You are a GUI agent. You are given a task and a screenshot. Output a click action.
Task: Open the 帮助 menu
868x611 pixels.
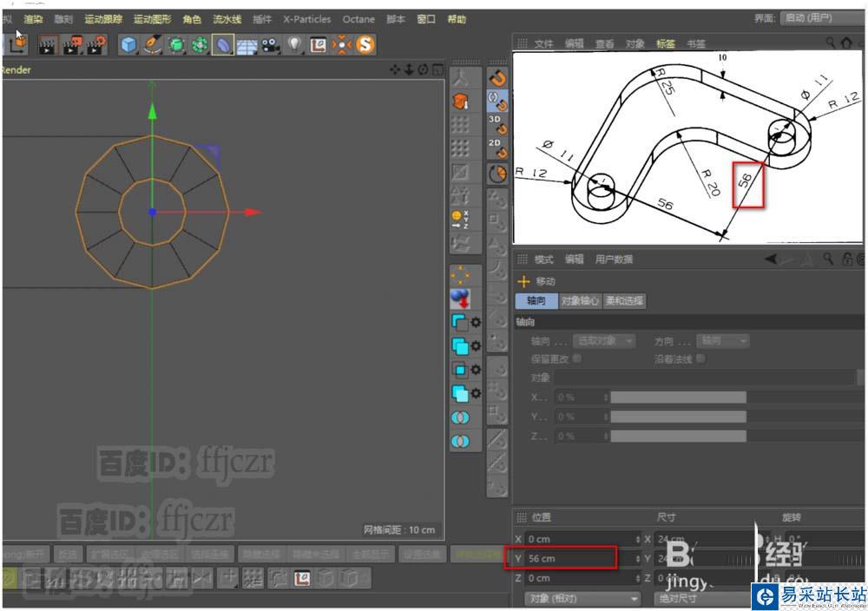click(x=457, y=19)
